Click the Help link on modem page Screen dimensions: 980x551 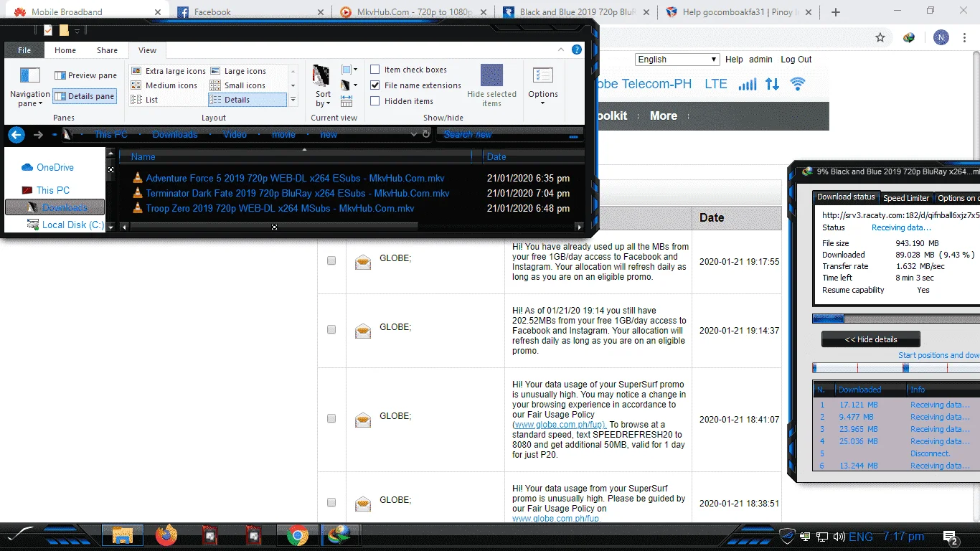[734, 60]
